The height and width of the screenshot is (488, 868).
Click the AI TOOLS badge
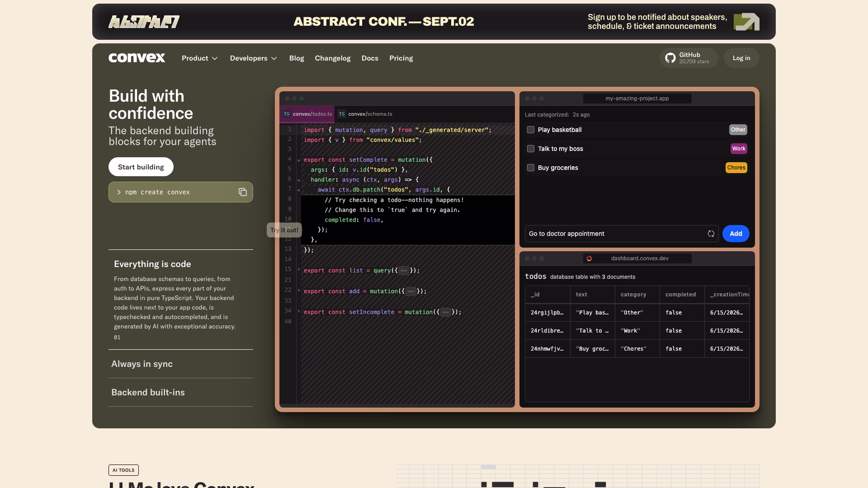[x=123, y=470]
